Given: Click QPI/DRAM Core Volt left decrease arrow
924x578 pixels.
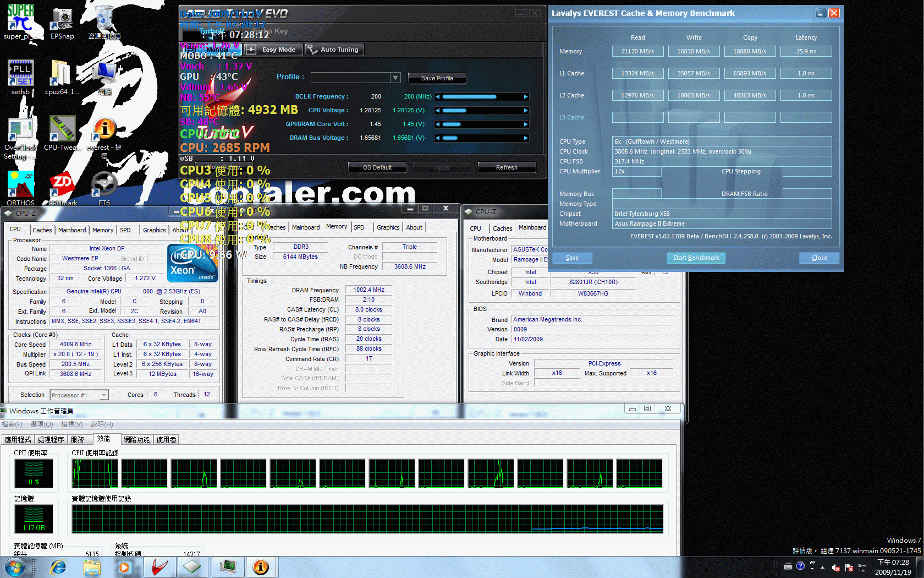Looking at the screenshot, I should click(438, 124).
